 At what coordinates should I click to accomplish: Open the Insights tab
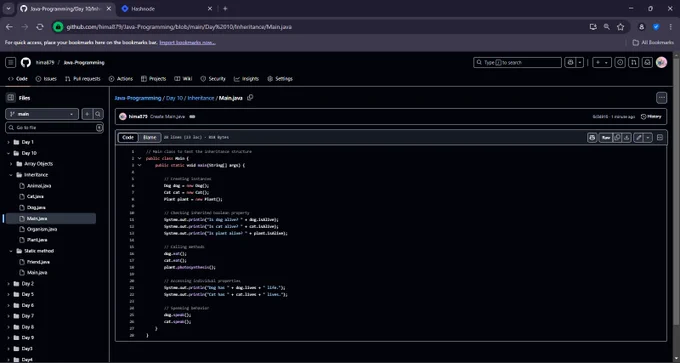[246, 79]
